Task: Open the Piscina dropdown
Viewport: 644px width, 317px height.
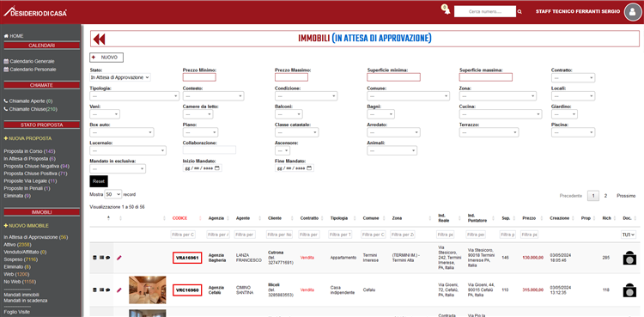Action: pos(573,132)
